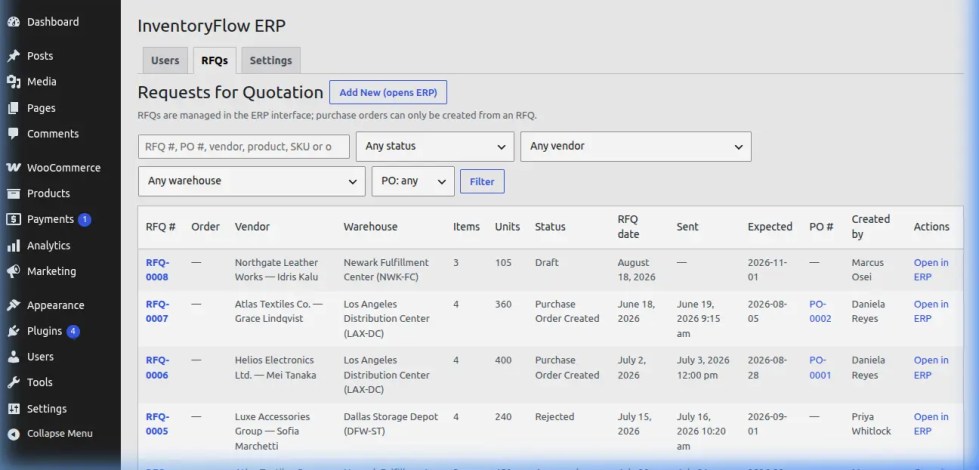
Task: Click the Status column header
Action: (x=550, y=227)
